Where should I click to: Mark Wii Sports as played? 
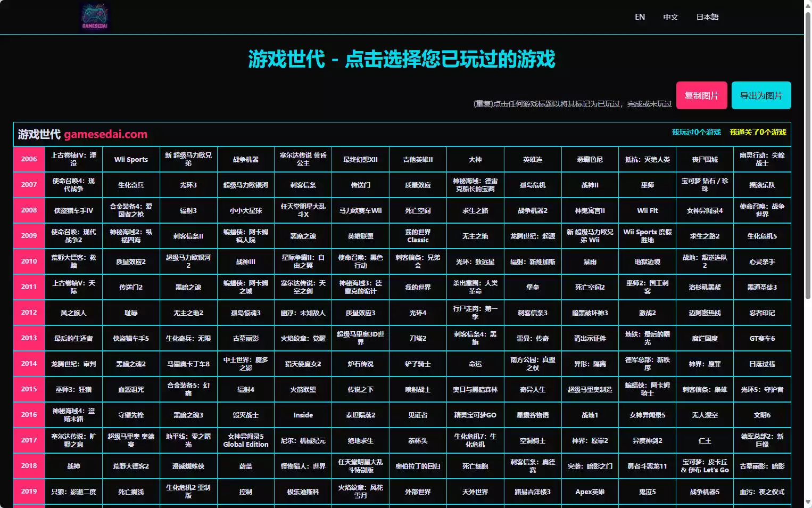click(x=131, y=159)
